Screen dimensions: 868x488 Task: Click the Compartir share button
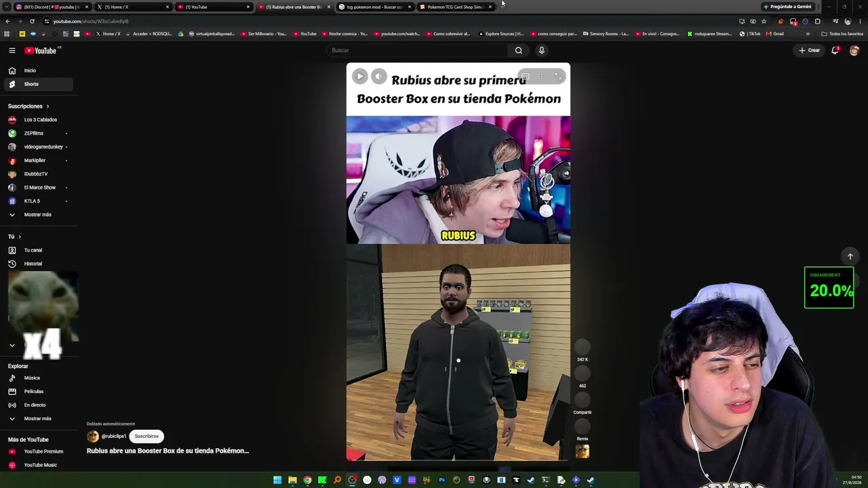[583, 400]
